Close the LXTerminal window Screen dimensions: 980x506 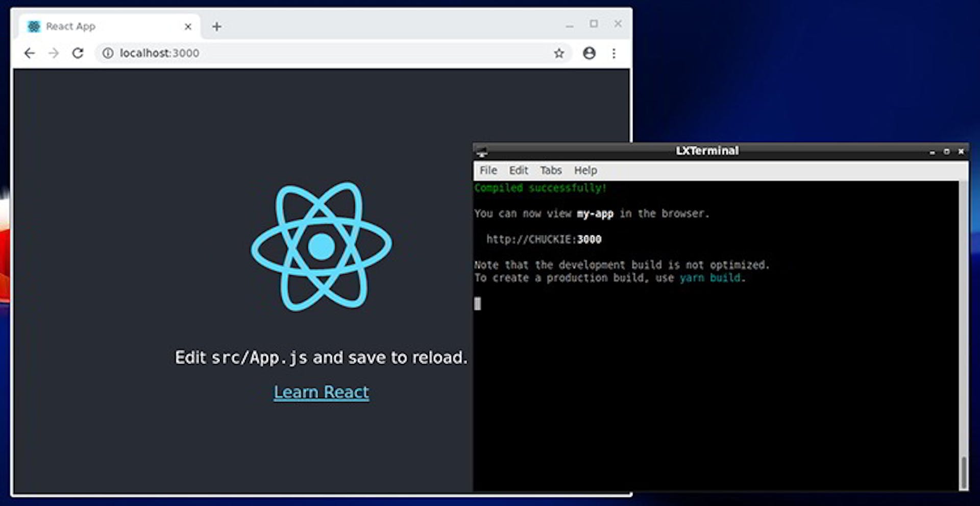point(961,152)
